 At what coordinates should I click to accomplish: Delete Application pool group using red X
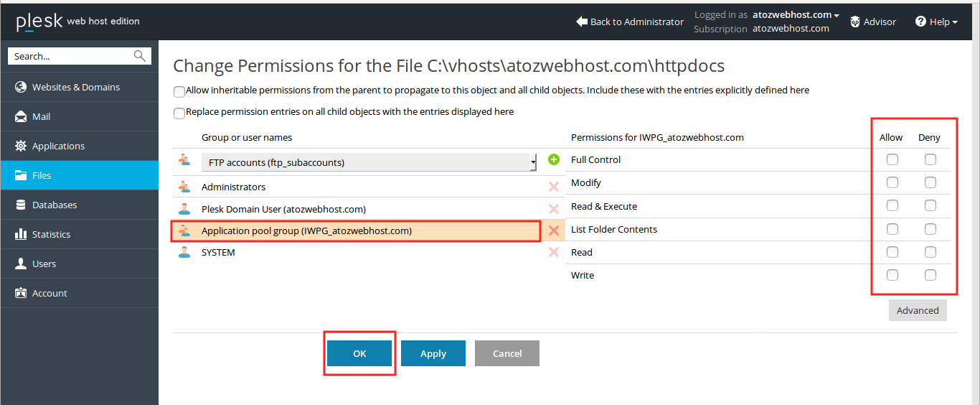554,231
